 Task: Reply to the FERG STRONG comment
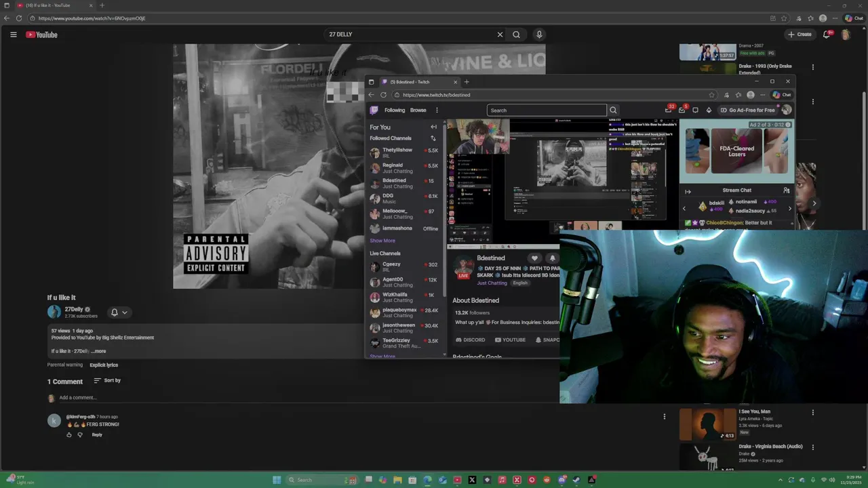97,435
